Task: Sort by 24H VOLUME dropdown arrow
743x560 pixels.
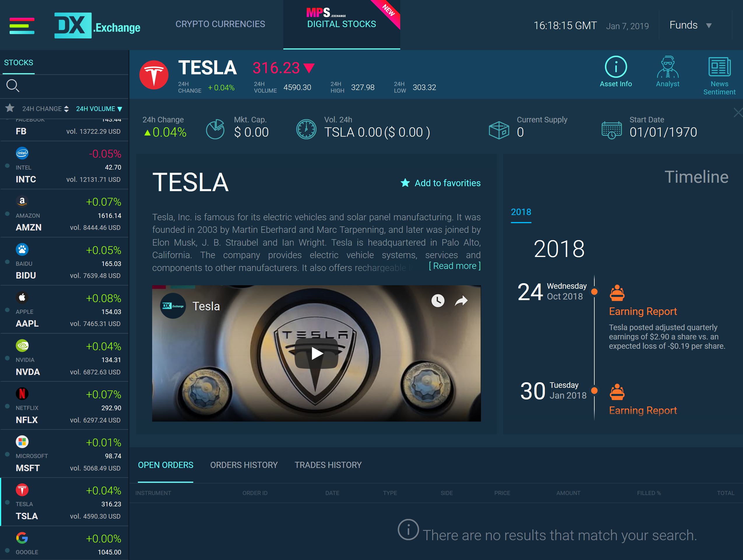Action: point(120,109)
